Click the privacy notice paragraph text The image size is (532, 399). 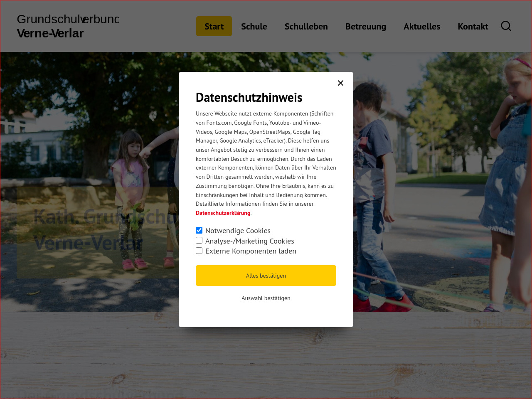[x=266, y=158]
